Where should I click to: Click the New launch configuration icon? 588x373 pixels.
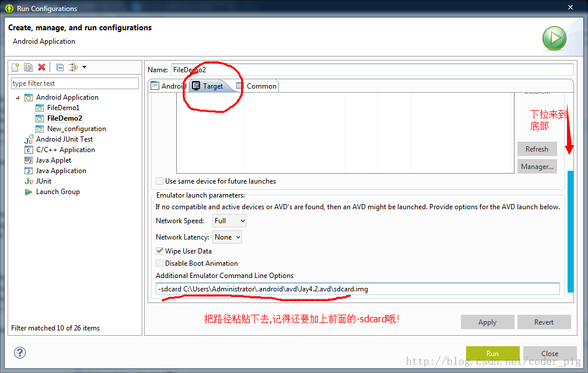click(x=16, y=68)
